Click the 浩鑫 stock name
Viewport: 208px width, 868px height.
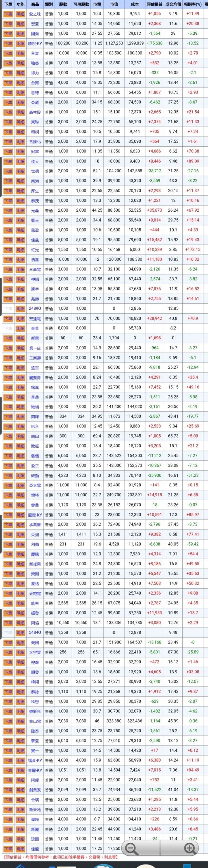click(35, 260)
